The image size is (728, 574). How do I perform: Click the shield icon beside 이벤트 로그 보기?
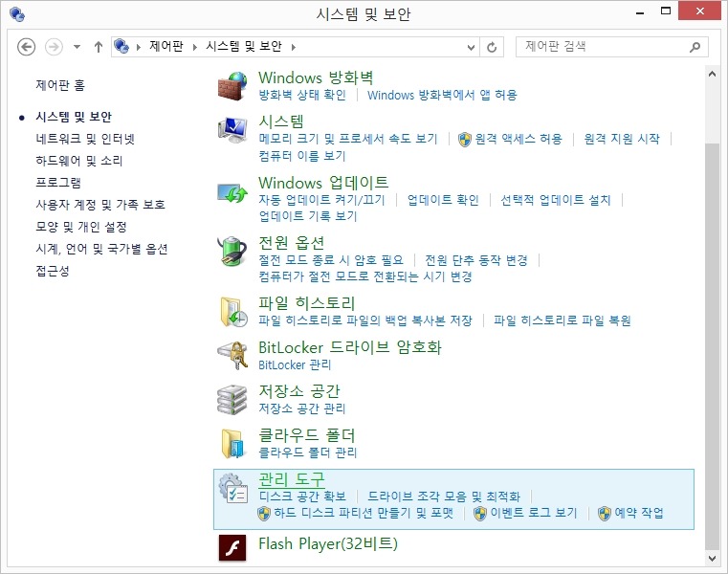pos(480,514)
